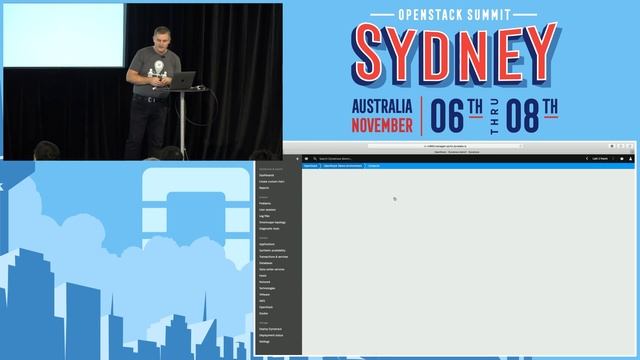Click the OpenStack demo environment breadcrumb
640x360 pixels.
click(343, 166)
